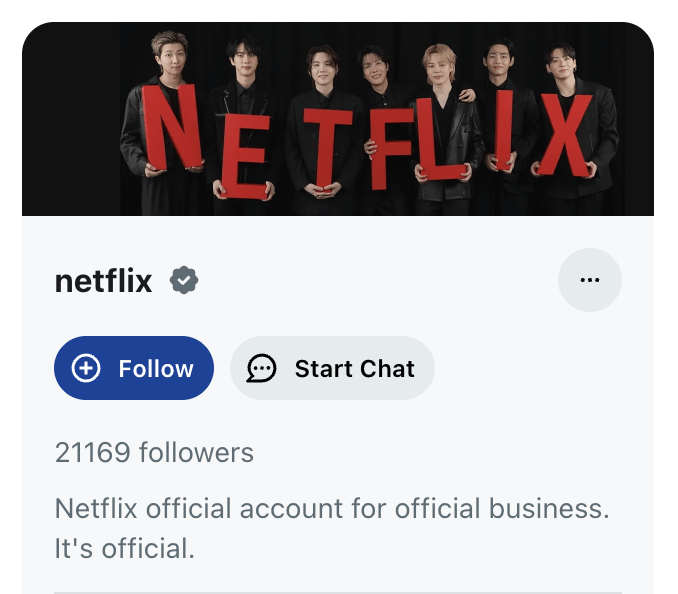Click the "Netflix official account" description line

[x=331, y=508]
